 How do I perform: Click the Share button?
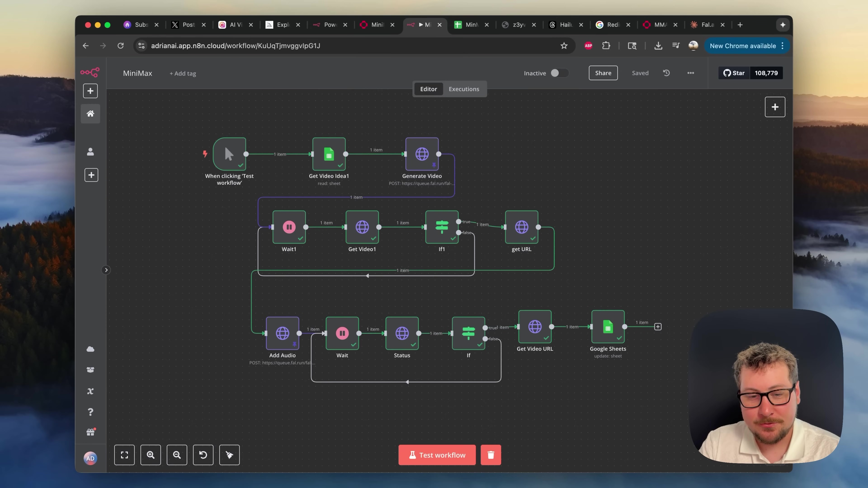(603, 73)
